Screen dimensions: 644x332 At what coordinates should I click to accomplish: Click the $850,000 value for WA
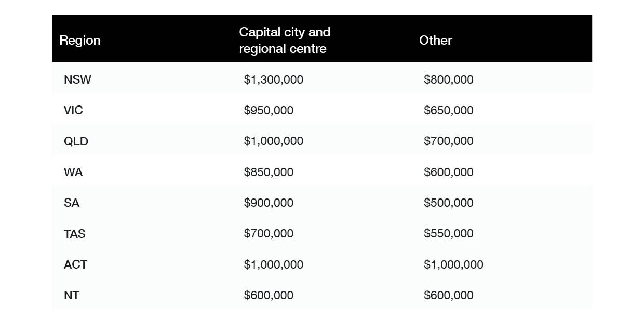pos(269,172)
